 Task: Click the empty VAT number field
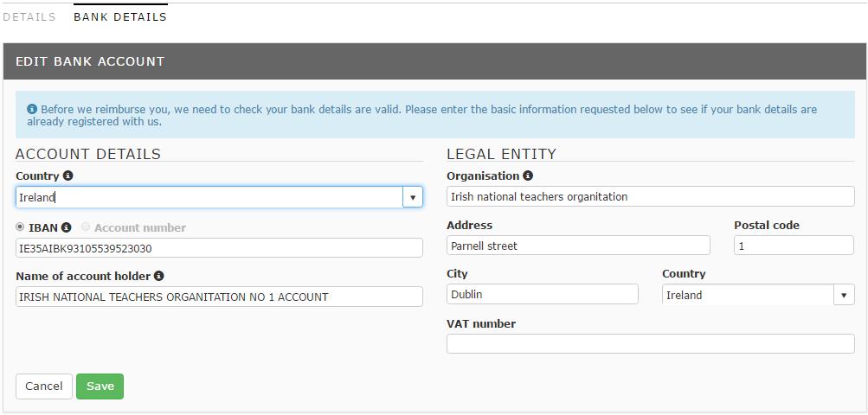click(x=651, y=343)
